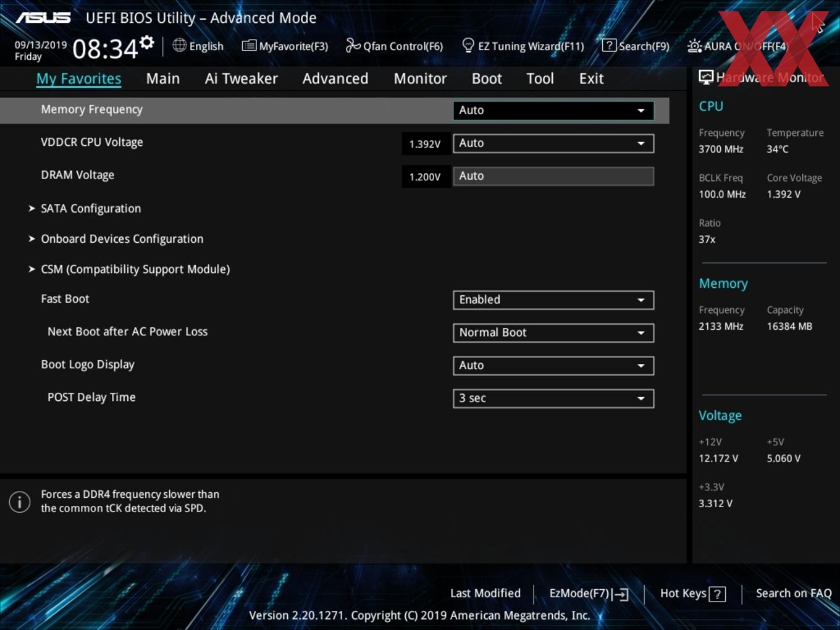This screenshot has height=630, width=840.
Task: Open the Monitor tab
Action: (421, 78)
